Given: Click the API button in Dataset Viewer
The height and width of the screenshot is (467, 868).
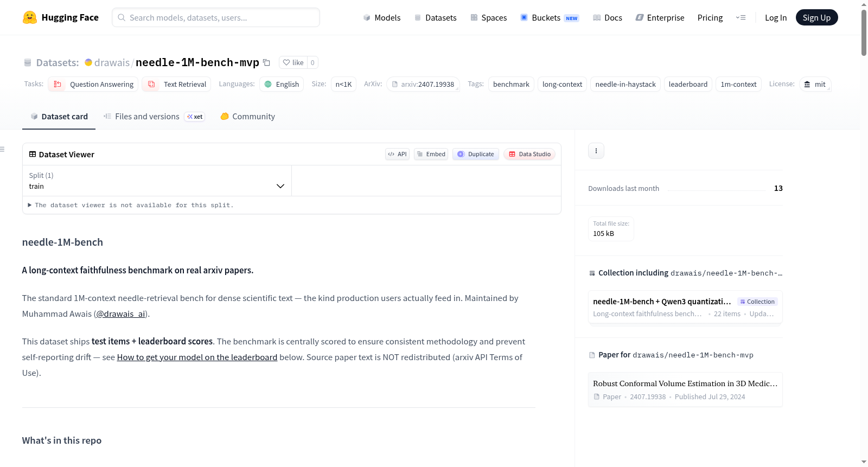Looking at the screenshot, I should point(397,154).
